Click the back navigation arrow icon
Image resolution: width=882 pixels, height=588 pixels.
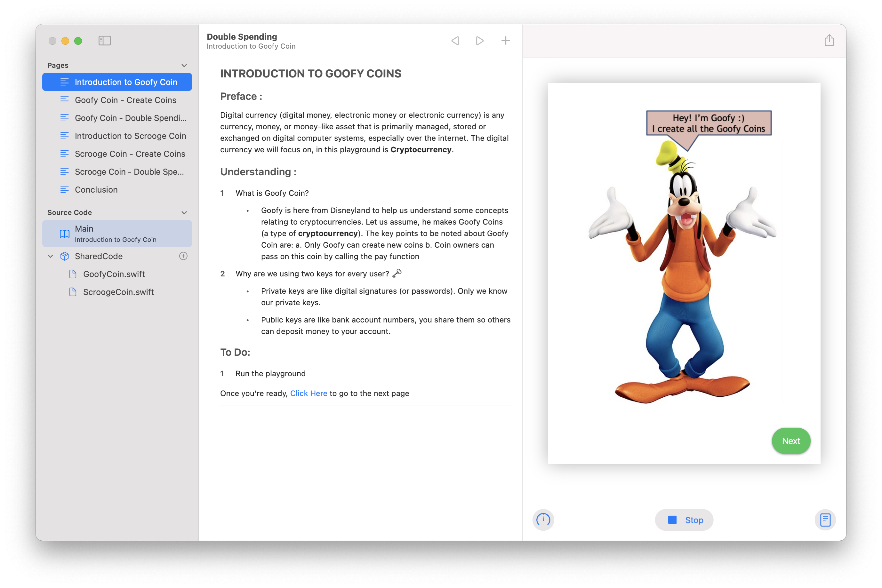pos(455,41)
